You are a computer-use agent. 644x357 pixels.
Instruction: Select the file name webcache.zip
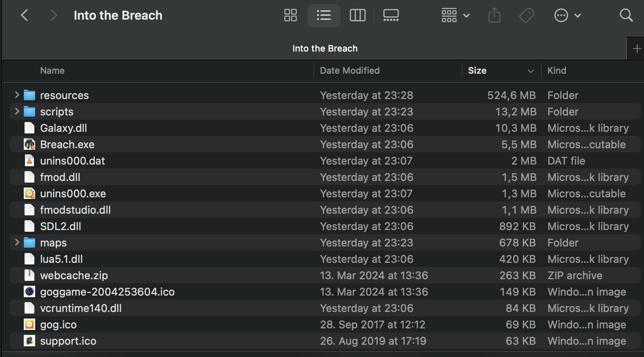pos(74,276)
